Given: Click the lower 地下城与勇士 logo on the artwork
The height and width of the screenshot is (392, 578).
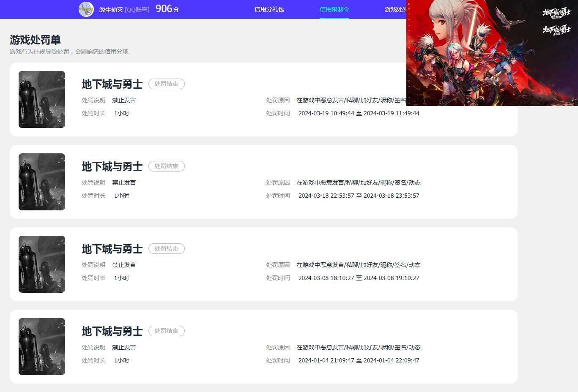Looking at the screenshot, I should (x=556, y=30).
